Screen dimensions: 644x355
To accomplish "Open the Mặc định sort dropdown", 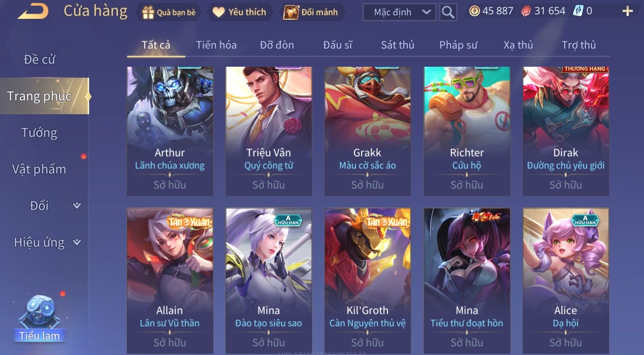I will pos(399,12).
